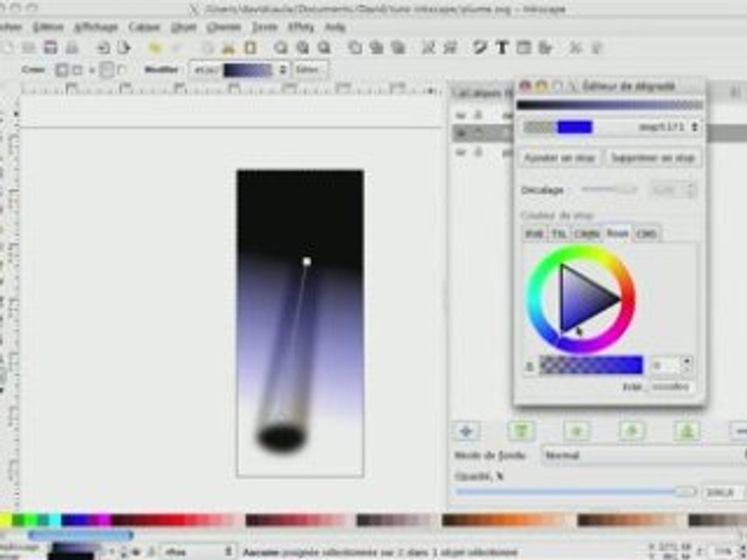This screenshot has height=560, width=747.
Task: Click the Export bitmap icon
Action: point(124,47)
